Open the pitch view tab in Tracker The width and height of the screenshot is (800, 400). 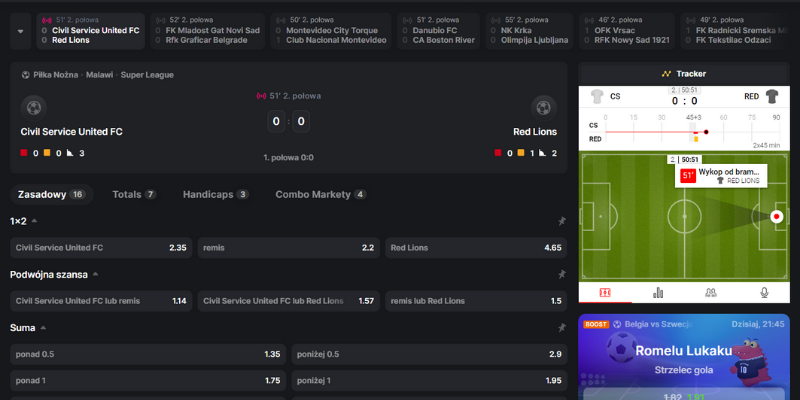(604, 292)
